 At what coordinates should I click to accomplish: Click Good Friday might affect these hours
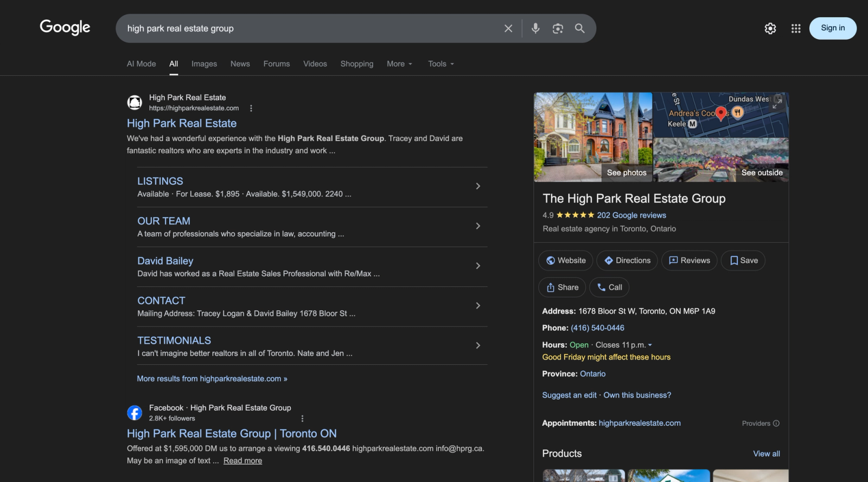tap(607, 357)
